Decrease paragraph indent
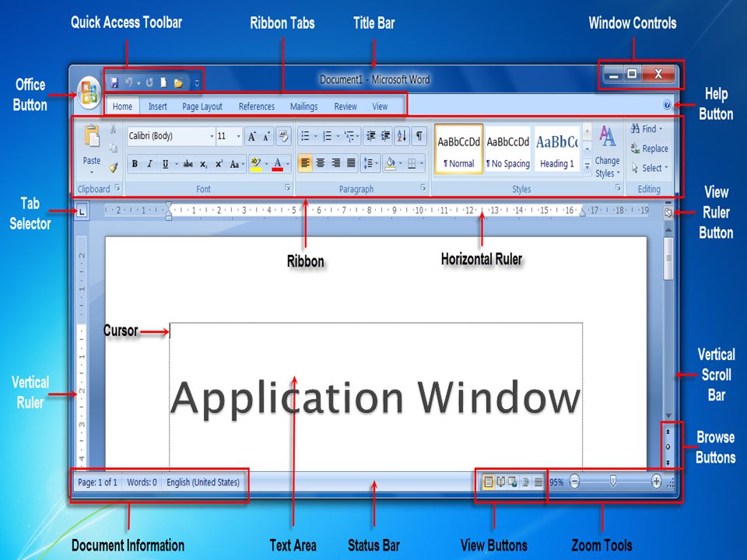Image resolution: width=747 pixels, height=560 pixels. click(370, 137)
